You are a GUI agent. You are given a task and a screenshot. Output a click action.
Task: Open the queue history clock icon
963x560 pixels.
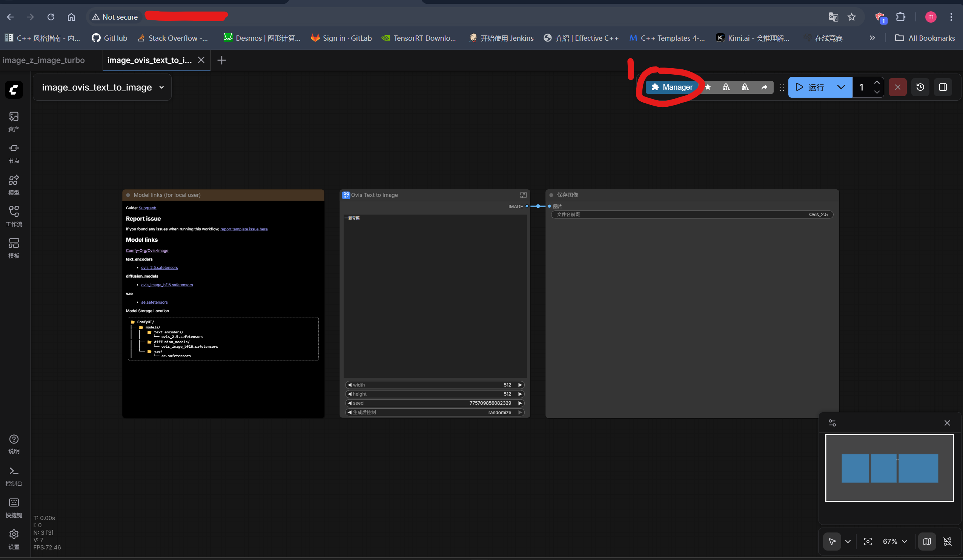click(920, 87)
